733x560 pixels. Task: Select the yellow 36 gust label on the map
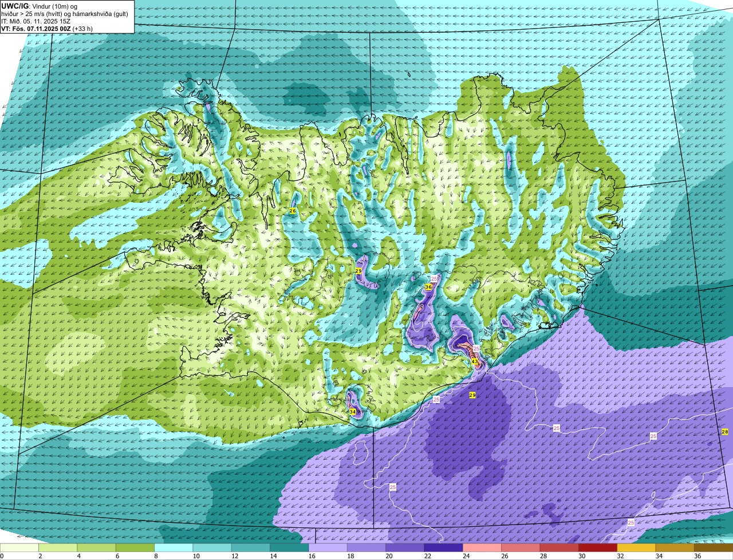[x=428, y=286]
